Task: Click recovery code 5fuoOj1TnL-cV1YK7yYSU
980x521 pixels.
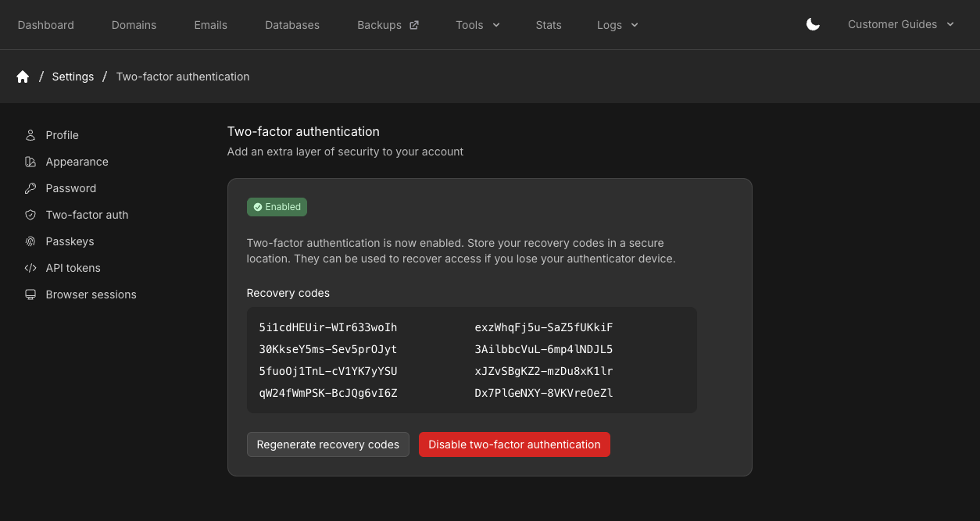Action: 328,371
